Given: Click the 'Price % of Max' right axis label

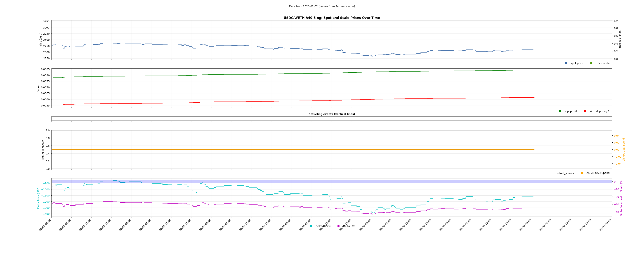Looking at the screenshot, I should 620,40.
